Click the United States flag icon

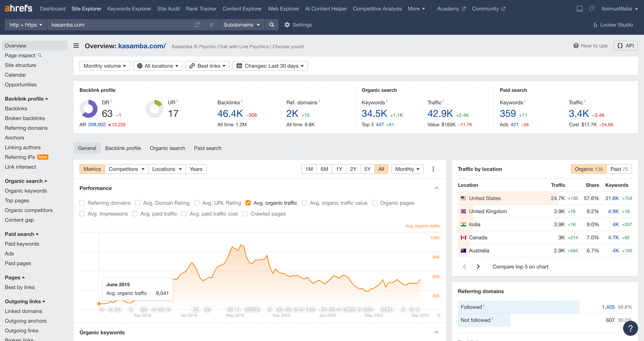(464, 198)
